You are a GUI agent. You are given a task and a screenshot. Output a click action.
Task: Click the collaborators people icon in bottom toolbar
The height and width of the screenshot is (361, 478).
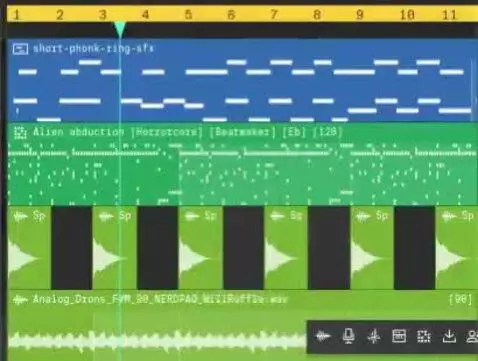click(473, 336)
